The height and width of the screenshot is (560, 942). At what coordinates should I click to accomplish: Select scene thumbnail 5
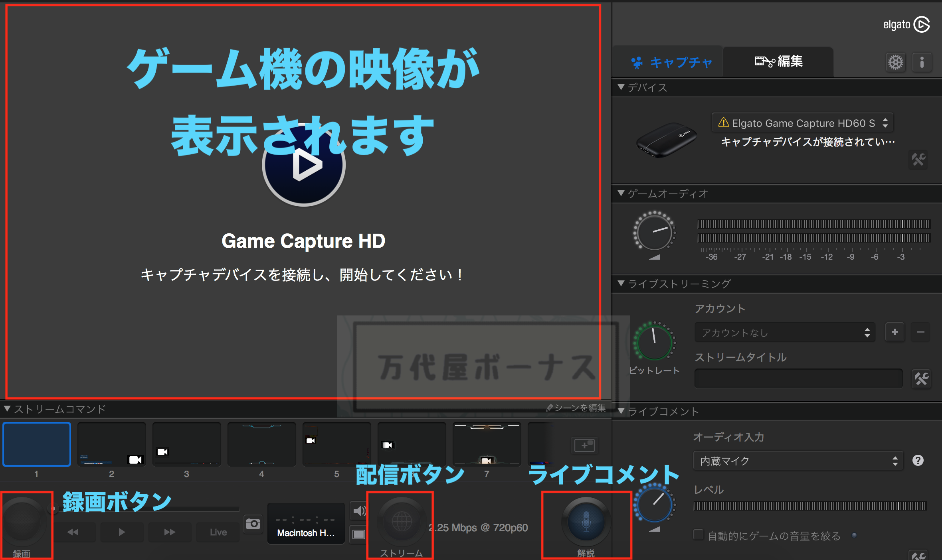tap(336, 444)
